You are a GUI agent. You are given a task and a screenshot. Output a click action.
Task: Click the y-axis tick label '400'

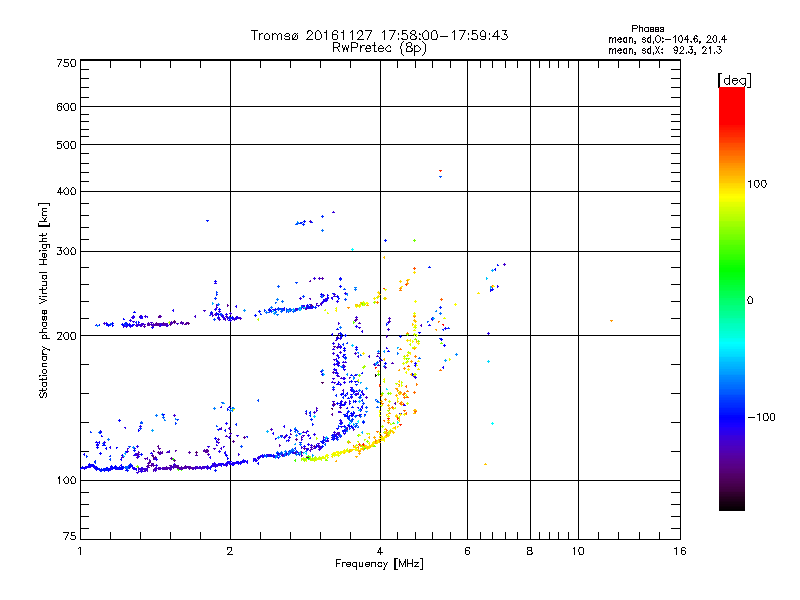coord(66,192)
